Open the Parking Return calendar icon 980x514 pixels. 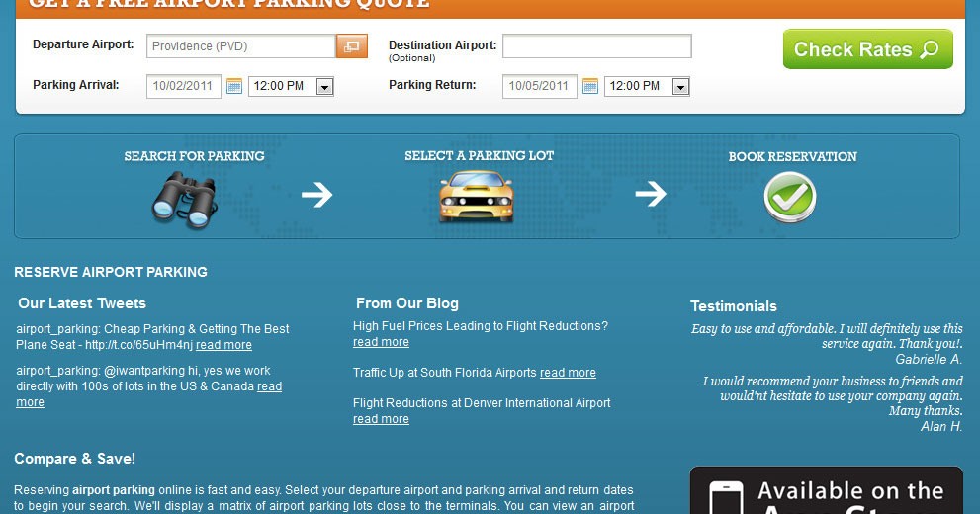[590, 86]
